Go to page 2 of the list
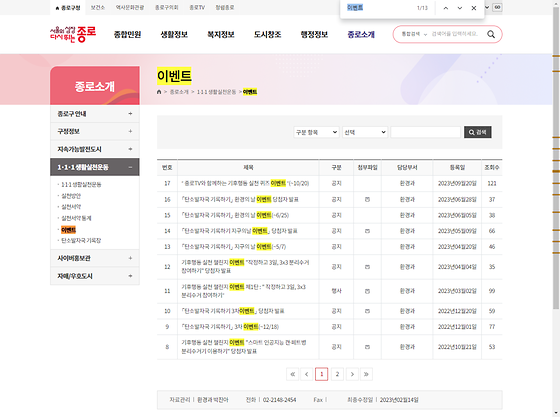Image resolution: width=560 pixels, height=417 pixels. (x=337, y=374)
